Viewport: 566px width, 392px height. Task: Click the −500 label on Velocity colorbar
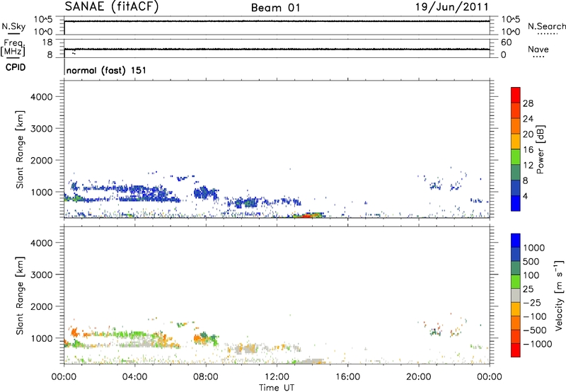535,330
